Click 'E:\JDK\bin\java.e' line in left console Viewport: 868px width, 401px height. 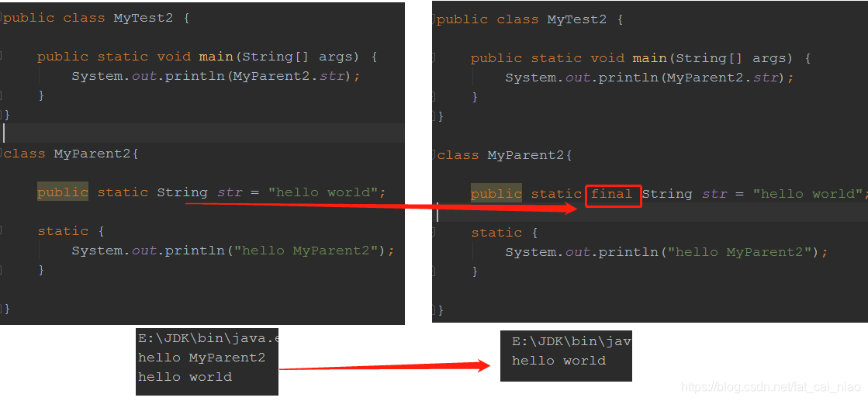208,339
